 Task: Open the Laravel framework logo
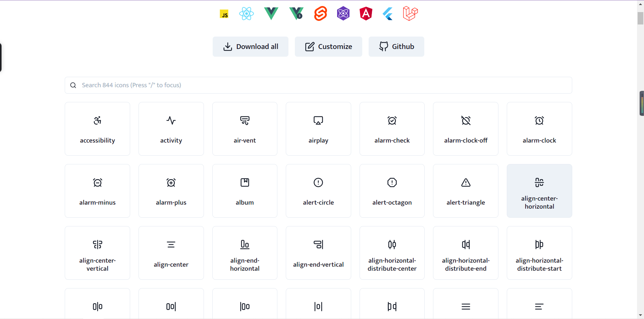tap(410, 14)
